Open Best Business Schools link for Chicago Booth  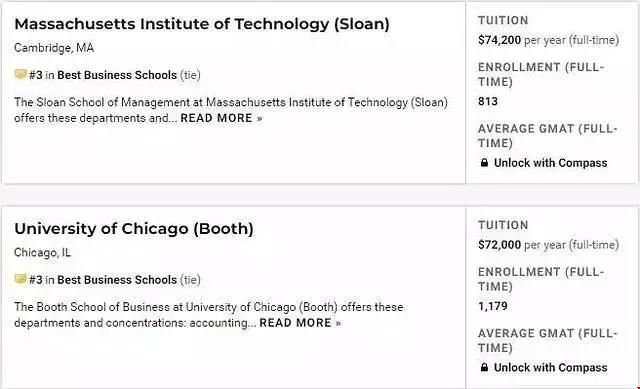click(117, 280)
